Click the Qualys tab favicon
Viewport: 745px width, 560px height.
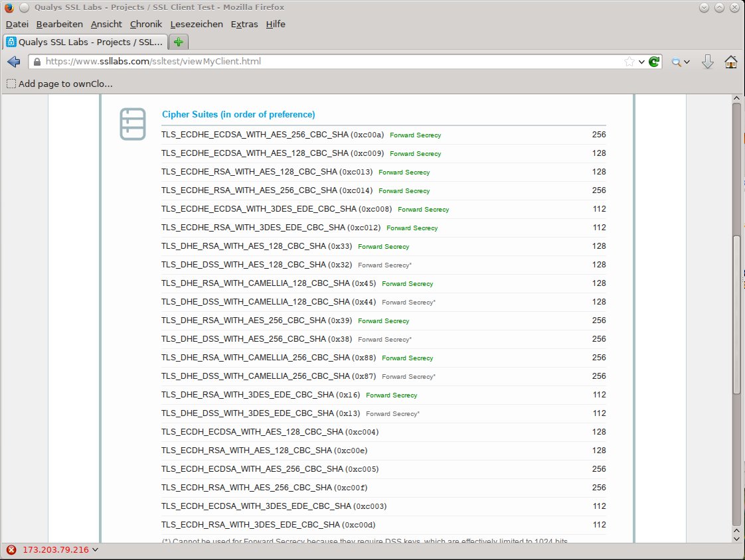11,42
